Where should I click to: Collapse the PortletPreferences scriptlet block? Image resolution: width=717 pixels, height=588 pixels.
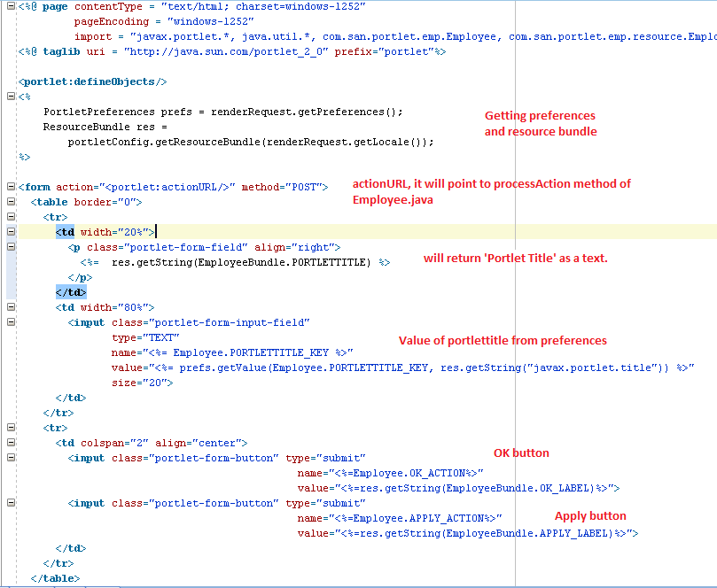pyautogui.click(x=10, y=97)
